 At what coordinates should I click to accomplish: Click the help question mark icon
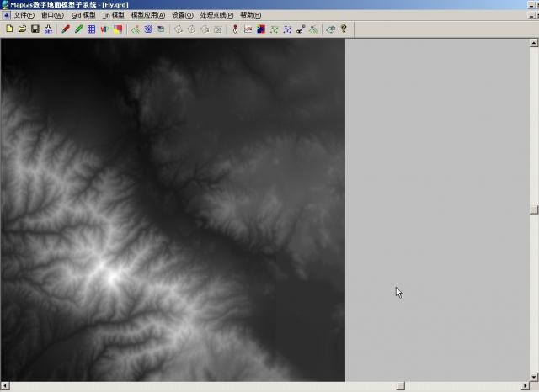tap(344, 29)
